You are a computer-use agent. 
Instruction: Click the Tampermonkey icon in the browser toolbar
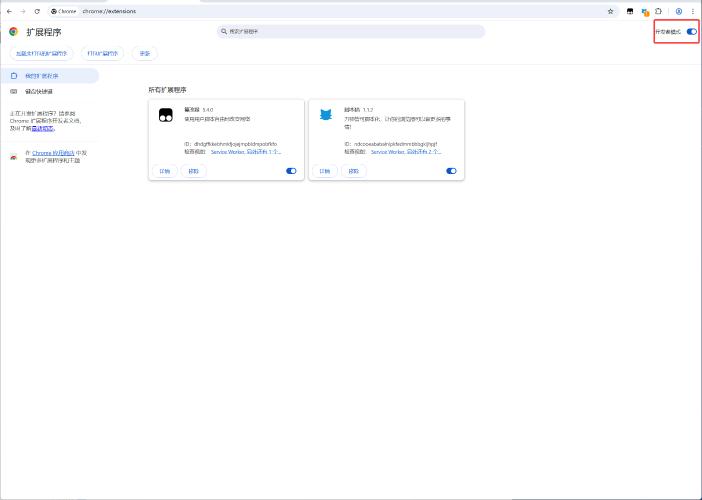pyautogui.click(x=631, y=11)
